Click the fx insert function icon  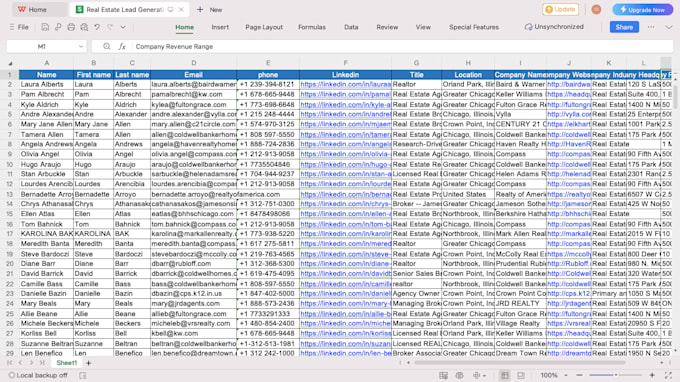click(x=122, y=46)
